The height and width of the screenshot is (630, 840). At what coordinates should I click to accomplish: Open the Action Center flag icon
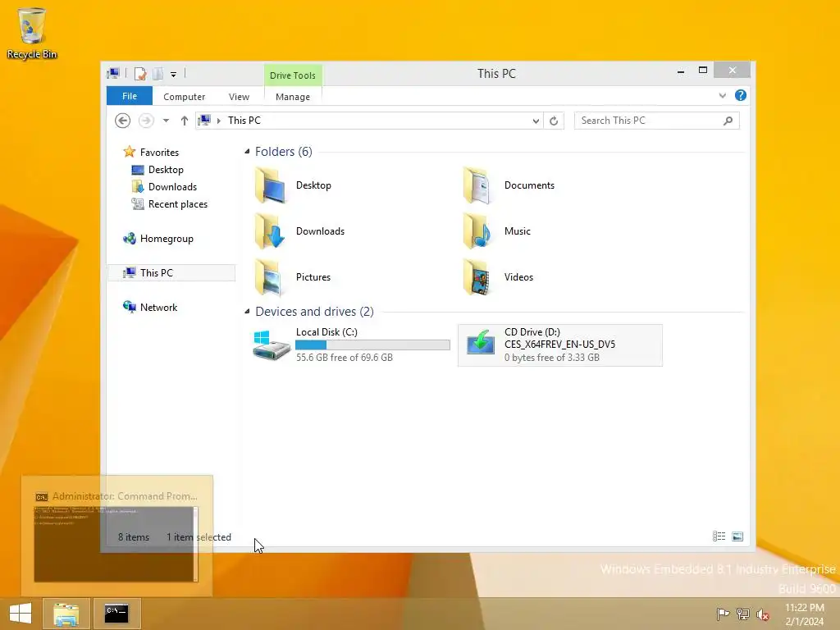coord(724,614)
